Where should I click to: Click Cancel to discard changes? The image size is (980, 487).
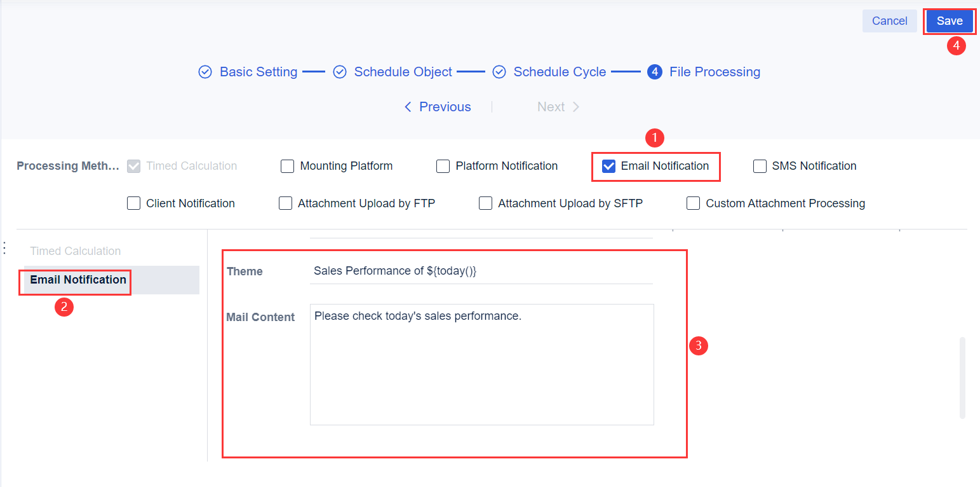889,20
